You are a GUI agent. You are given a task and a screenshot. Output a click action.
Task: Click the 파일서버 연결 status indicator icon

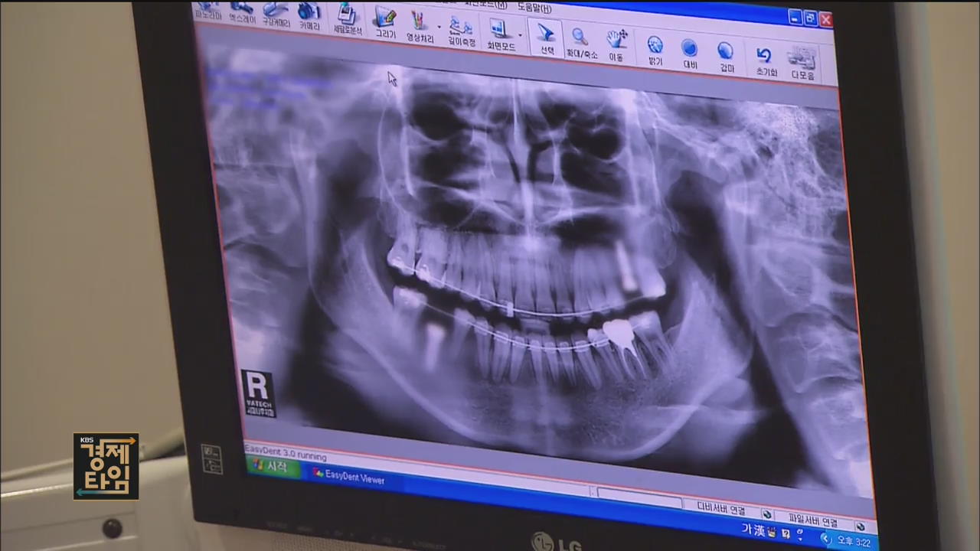859,526
